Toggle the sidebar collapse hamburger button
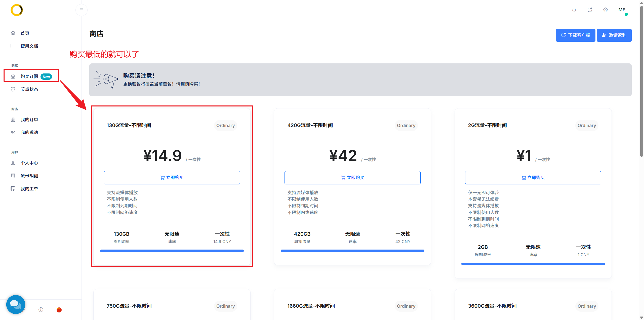 pos(81,10)
